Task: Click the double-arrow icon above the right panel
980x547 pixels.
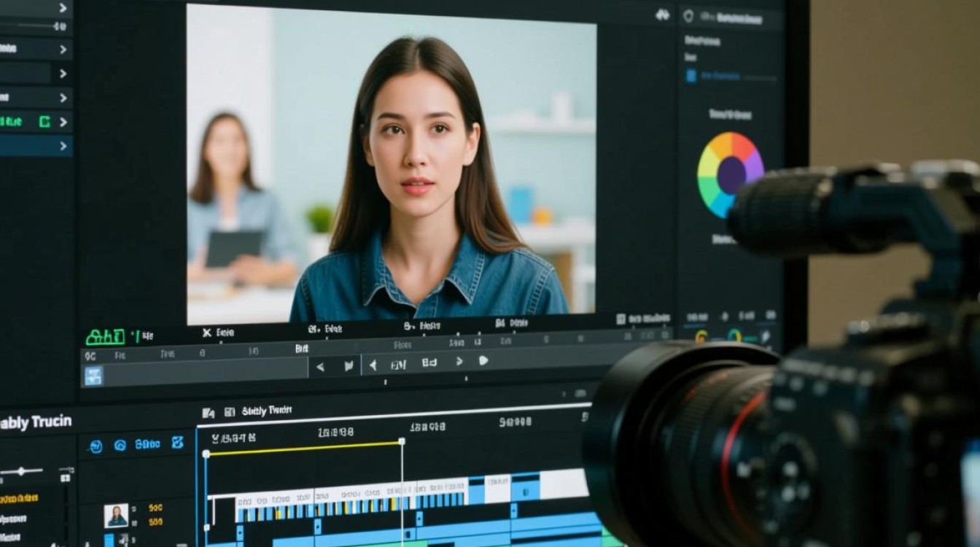Action: coord(662,15)
